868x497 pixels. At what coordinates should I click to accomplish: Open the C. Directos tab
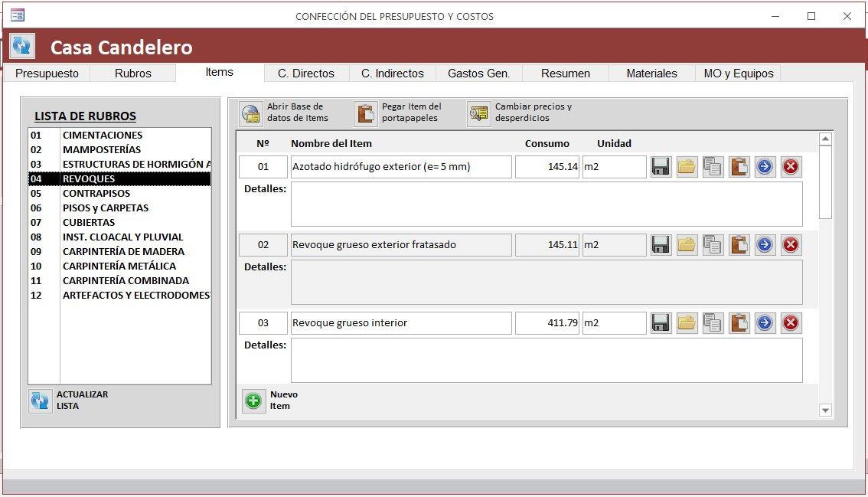pyautogui.click(x=306, y=74)
